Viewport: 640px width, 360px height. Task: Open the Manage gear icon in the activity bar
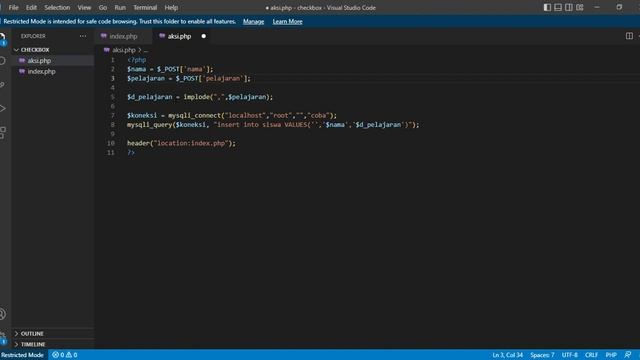click(2, 338)
